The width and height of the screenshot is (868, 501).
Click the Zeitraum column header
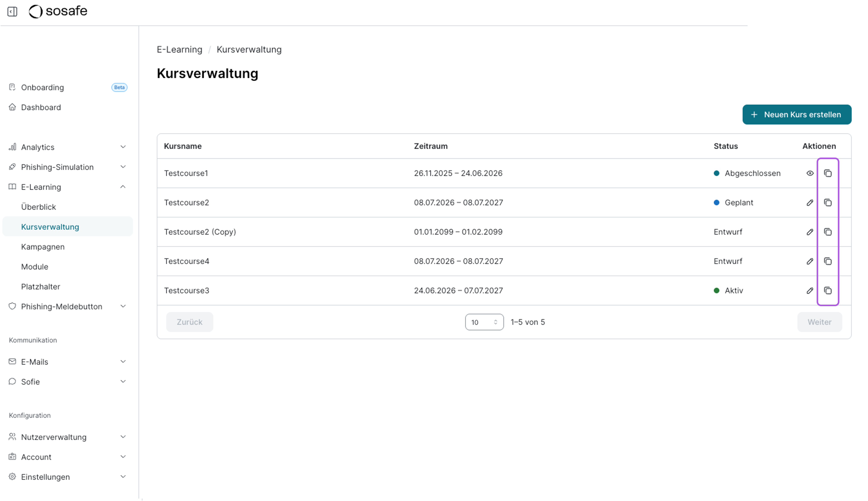point(431,146)
